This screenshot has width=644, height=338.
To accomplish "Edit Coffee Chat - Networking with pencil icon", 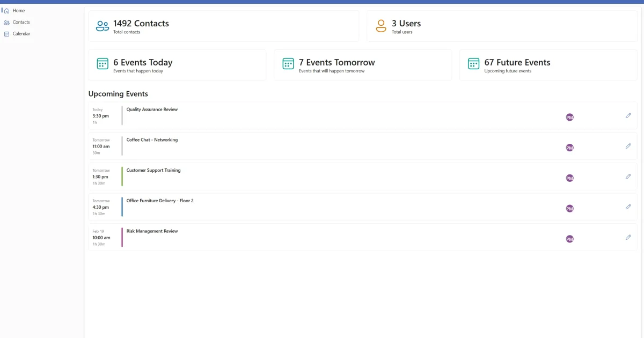I will click(628, 146).
